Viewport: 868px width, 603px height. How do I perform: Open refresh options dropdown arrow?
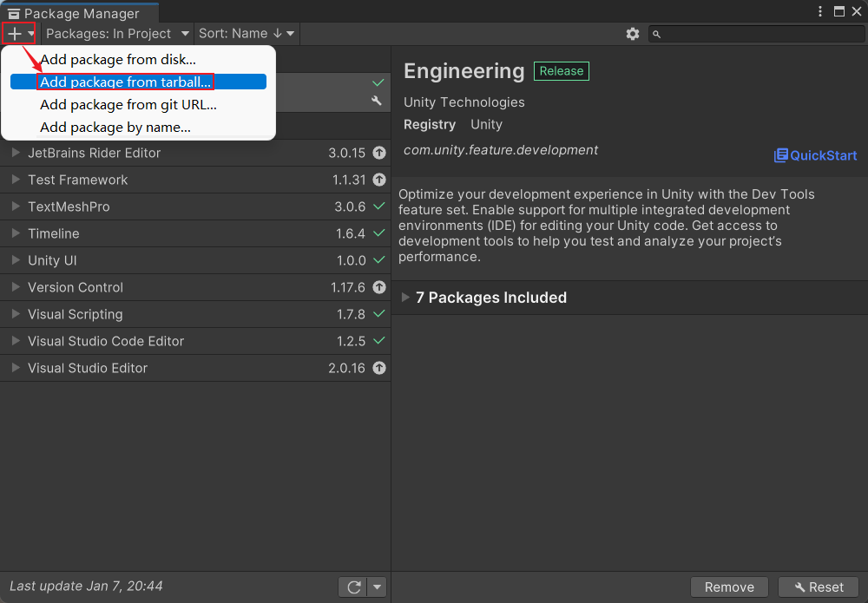[x=377, y=587]
